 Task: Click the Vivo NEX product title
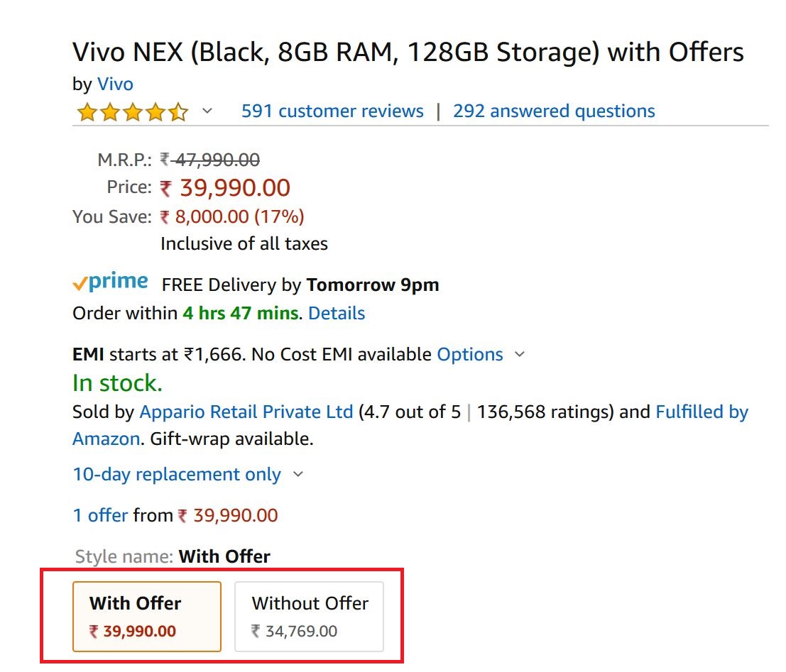tap(408, 52)
